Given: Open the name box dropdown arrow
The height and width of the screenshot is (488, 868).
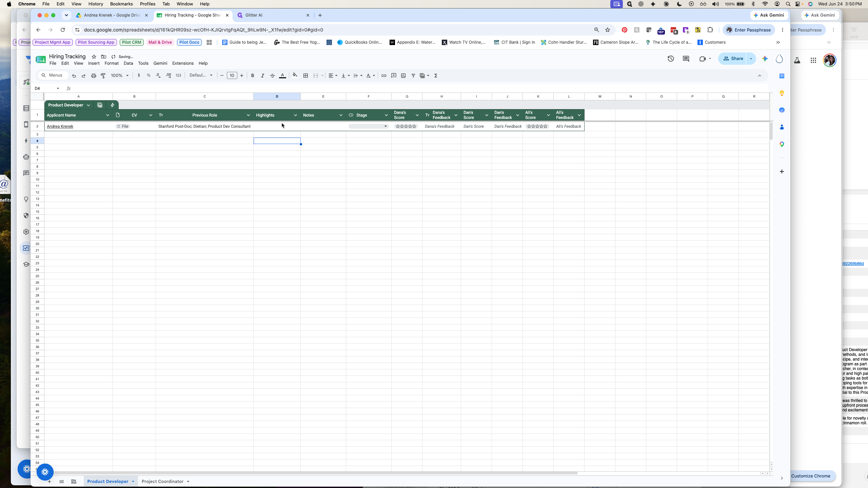Looking at the screenshot, I should pyautogui.click(x=58, y=88).
